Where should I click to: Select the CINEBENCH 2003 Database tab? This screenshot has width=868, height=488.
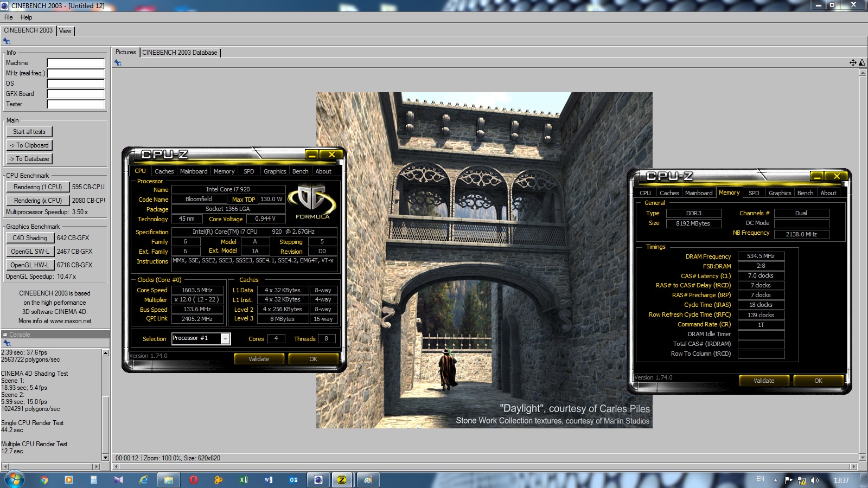pyautogui.click(x=180, y=53)
